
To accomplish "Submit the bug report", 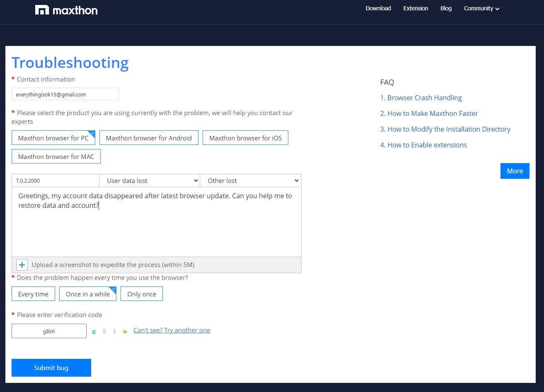I will pyautogui.click(x=51, y=368).
